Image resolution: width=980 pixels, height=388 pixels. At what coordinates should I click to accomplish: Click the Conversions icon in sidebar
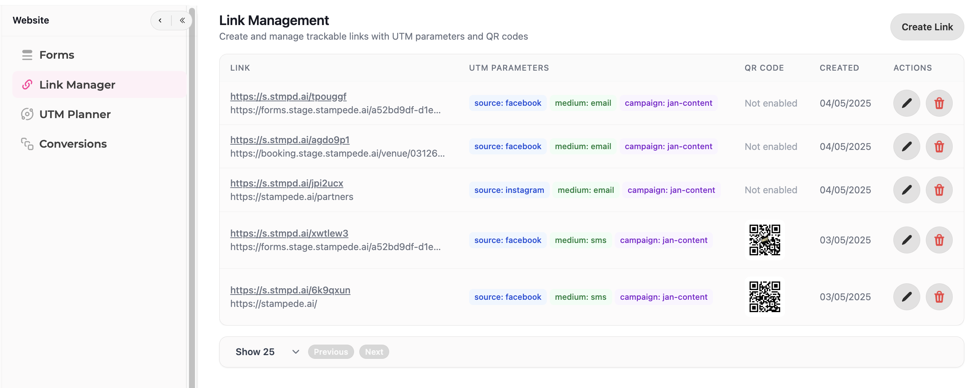tap(27, 144)
